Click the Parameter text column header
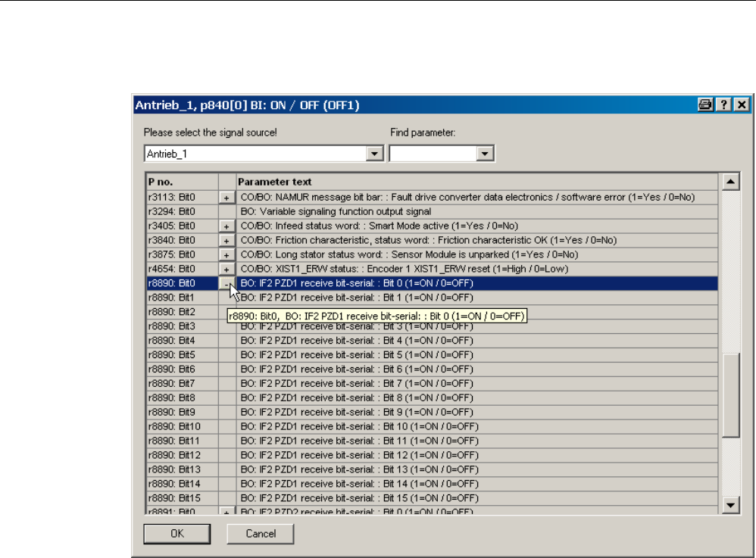This screenshot has width=756, height=558. coord(477,182)
